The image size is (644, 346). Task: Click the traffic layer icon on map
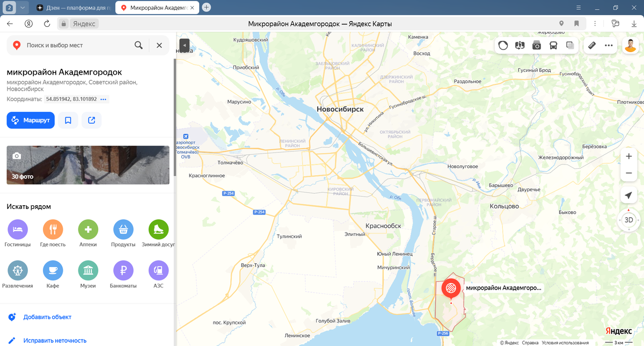click(x=503, y=46)
